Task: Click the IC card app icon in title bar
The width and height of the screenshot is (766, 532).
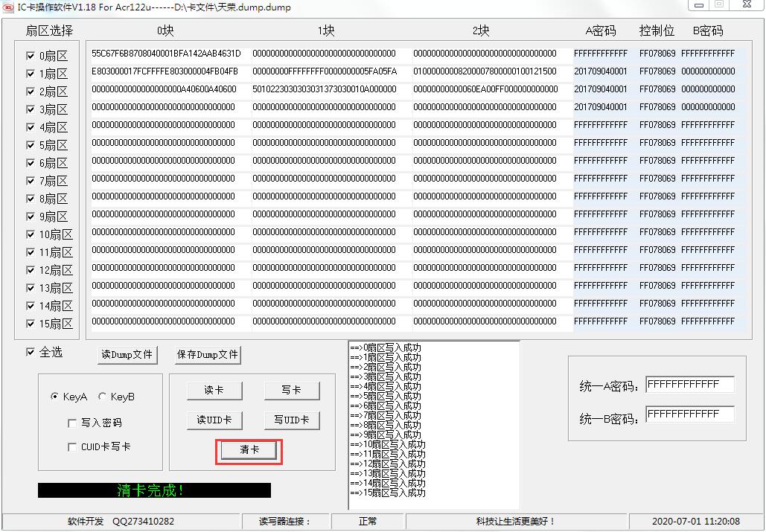Action: (10, 7)
